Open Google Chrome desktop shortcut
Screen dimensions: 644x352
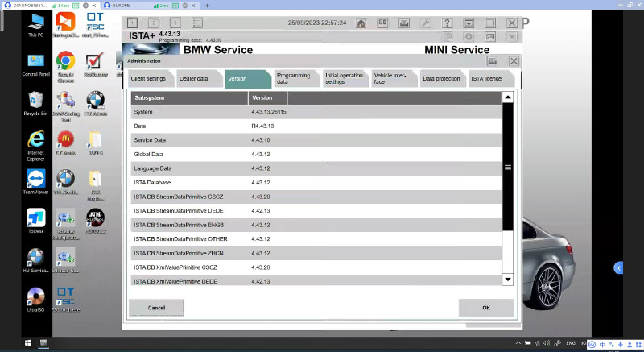(x=65, y=62)
